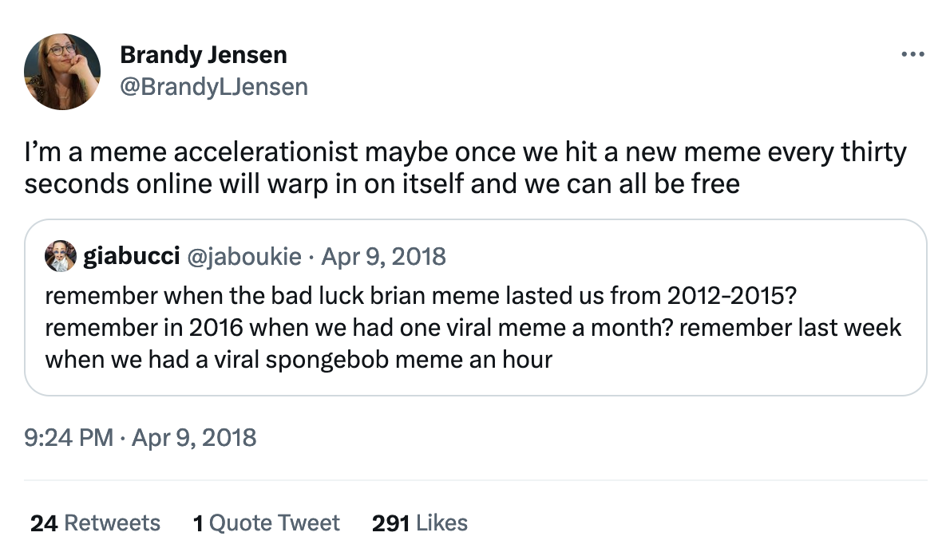Viewport: 950px width, 560px height.
Task: Click Brandy Jensen's profile avatar
Action: click(62, 72)
